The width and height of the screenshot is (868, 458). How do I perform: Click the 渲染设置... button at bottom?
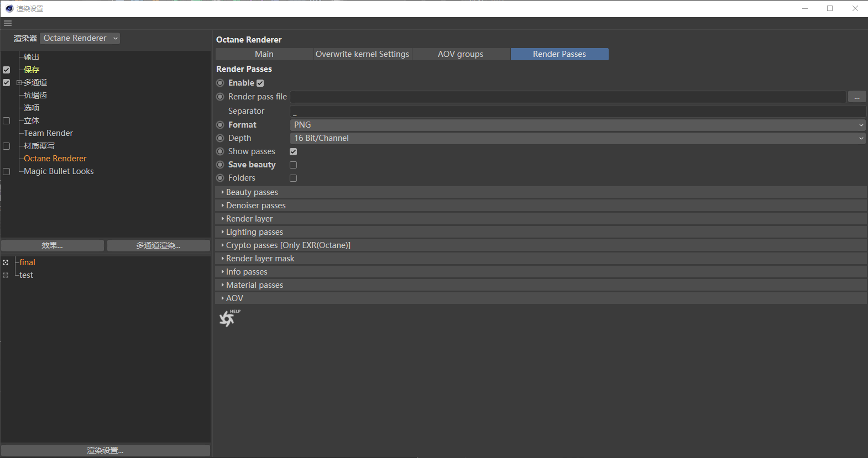106,450
